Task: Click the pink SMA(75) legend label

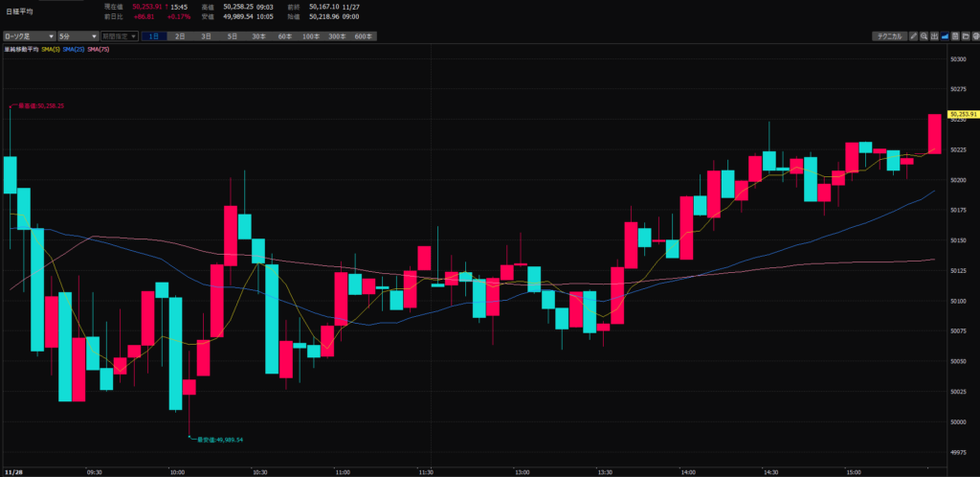Action: click(x=99, y=49)
